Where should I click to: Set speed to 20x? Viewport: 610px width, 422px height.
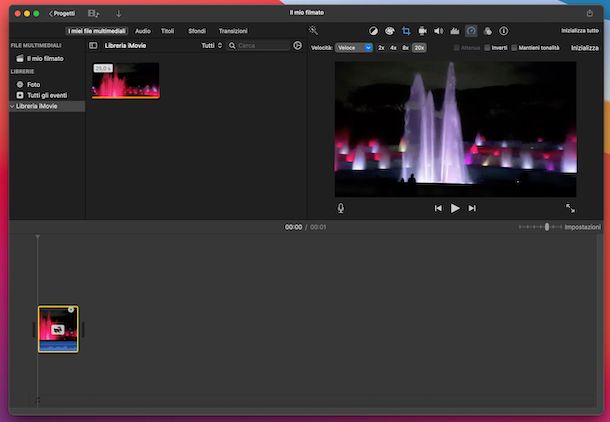click(419, 48)
